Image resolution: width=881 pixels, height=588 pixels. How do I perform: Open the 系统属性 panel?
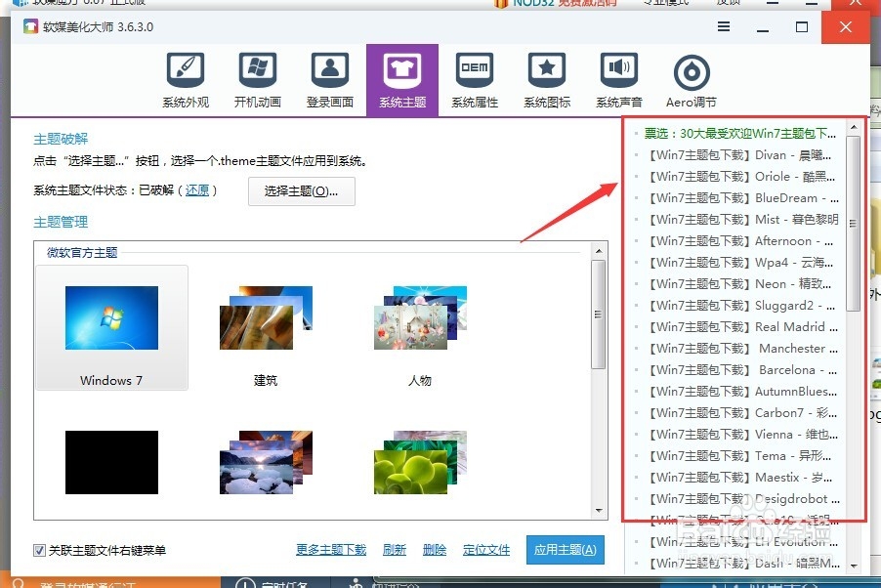(475, 78)
